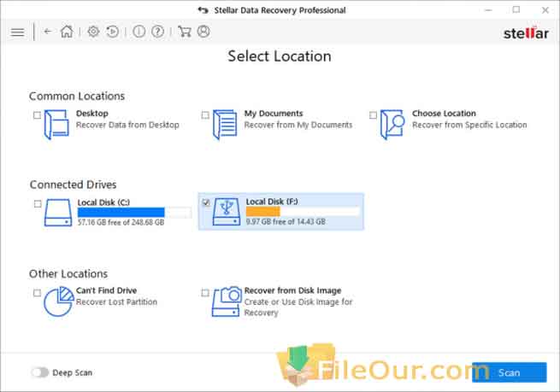Click the 'Local Disk (F:)' label

[272, 202]
